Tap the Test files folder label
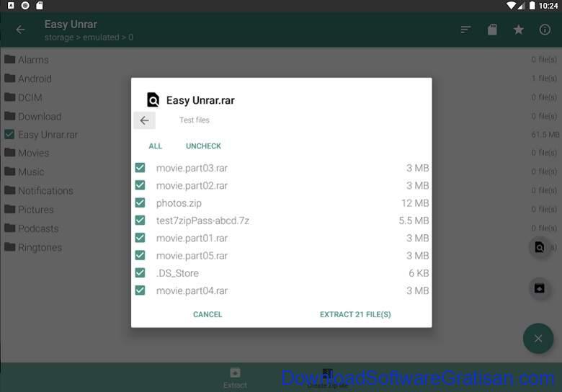562x392 pixels. tap(195, 120)
